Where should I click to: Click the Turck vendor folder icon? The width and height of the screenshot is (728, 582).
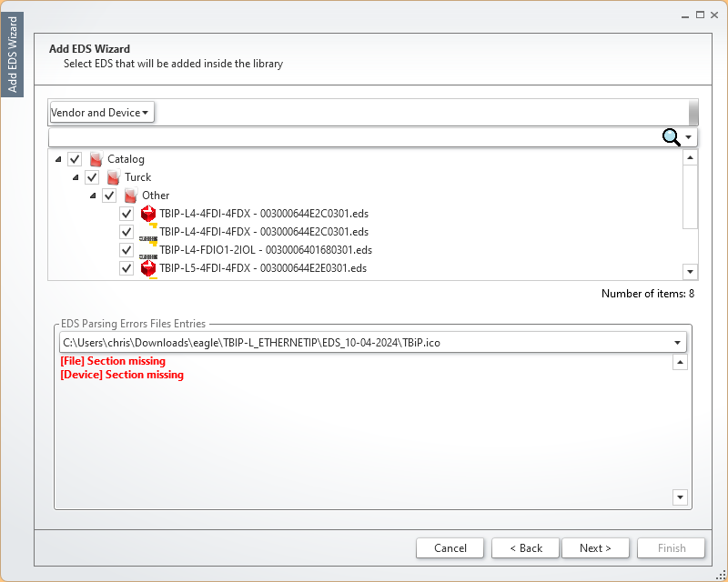coord(113,177)
